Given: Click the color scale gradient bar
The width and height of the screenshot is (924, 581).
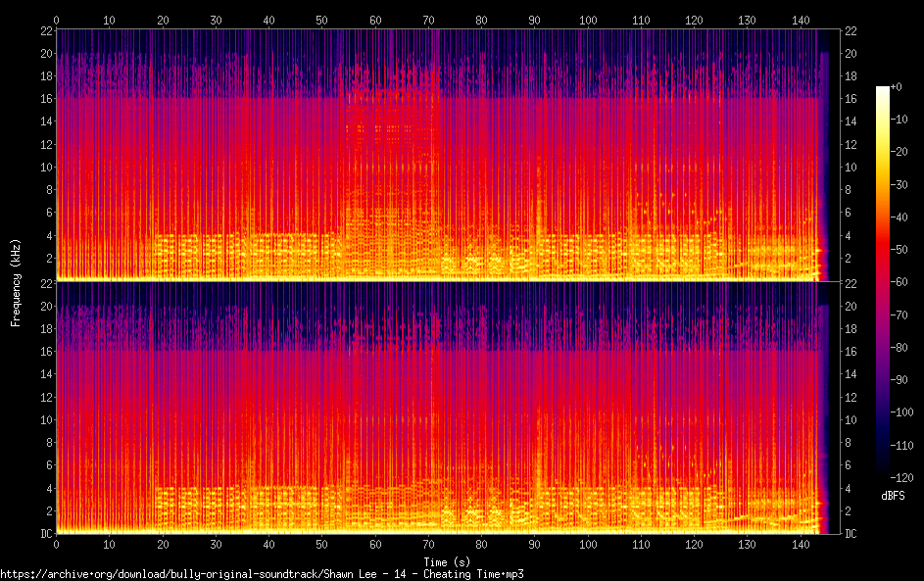Looking at the screenshot, I should (882, 281).
